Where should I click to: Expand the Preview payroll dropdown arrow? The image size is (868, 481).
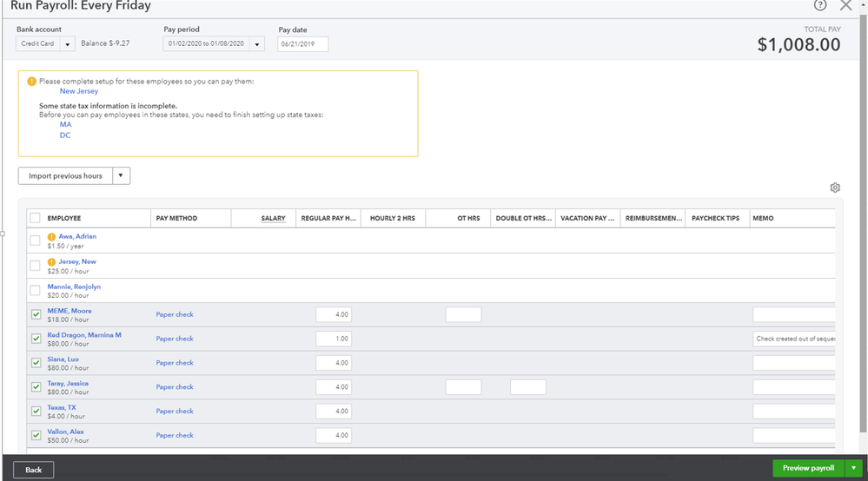(x=854, y=469)
